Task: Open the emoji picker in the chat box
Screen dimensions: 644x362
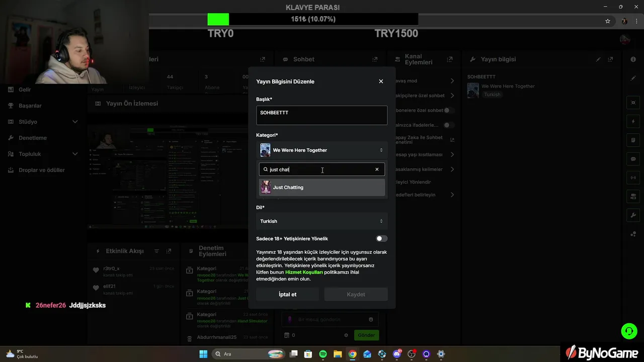Action: click(371, 319)
